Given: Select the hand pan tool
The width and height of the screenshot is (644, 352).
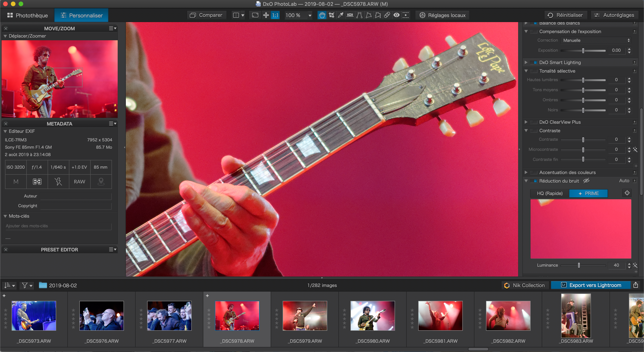Looking at the screenshot, I should coord(322,15).
